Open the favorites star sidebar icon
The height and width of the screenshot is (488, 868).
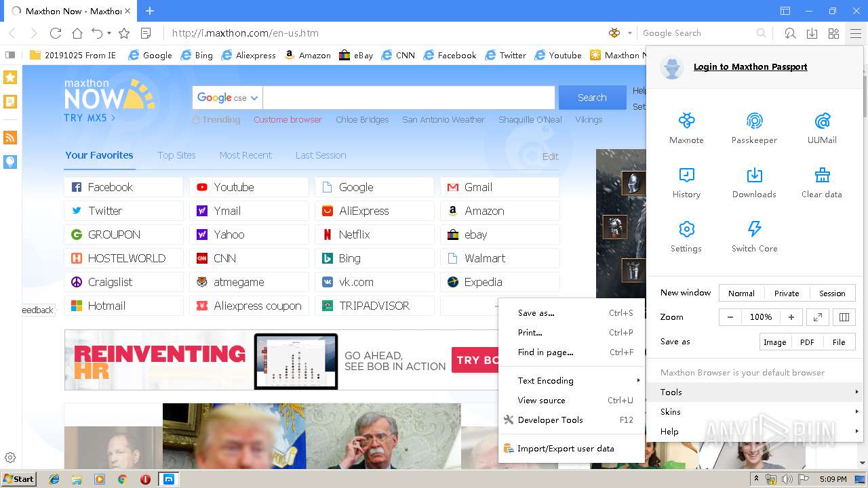click(10, 77)
